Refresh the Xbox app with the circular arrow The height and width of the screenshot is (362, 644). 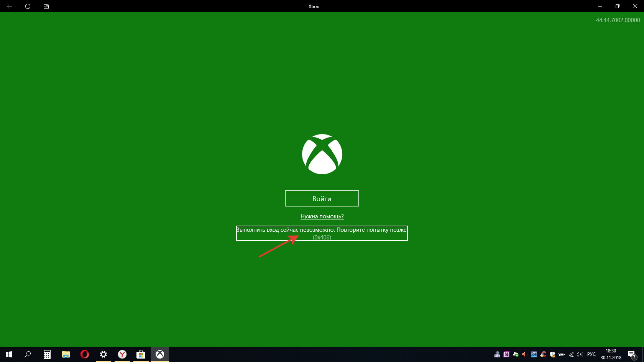[x=28, y=6]
